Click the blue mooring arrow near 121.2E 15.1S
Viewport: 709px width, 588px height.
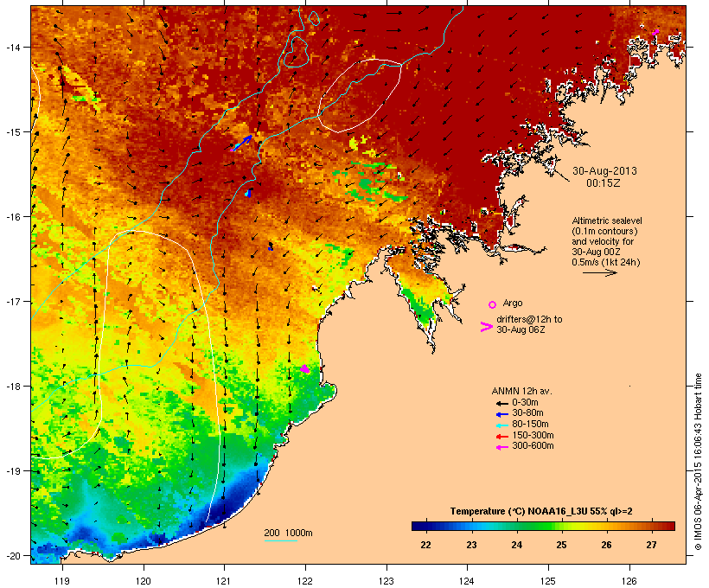click(x=242, y=143)
